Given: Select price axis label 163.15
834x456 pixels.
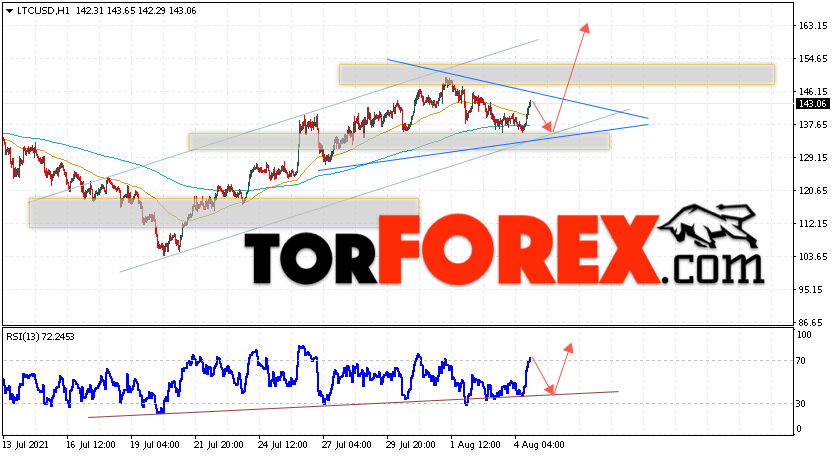Looking at the screenshot, I should point(813,25).
